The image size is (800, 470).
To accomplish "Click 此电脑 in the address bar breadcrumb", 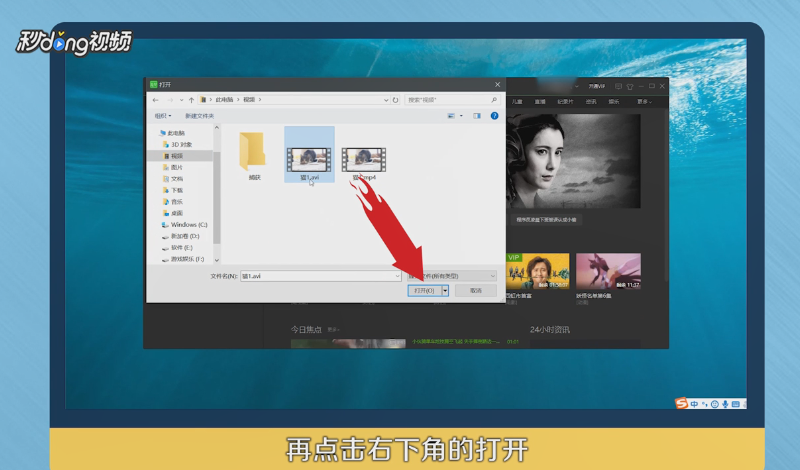I will pos(224,100).
